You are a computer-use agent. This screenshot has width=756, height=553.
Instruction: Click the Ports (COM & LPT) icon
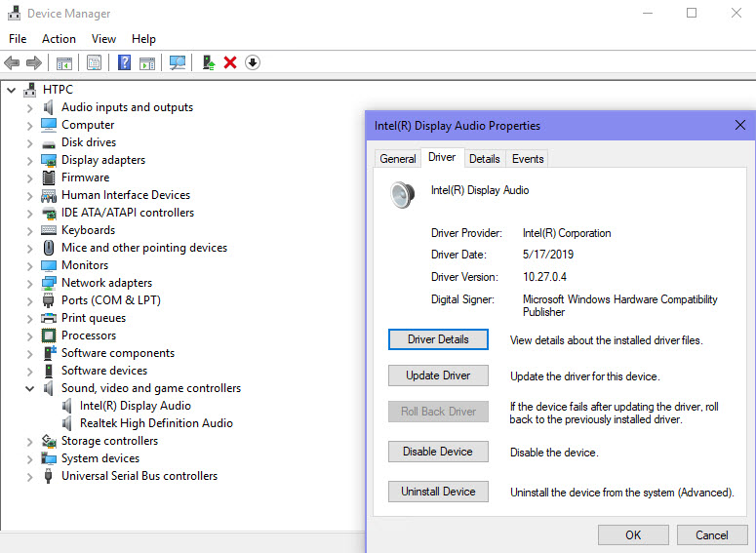[48, 300]
